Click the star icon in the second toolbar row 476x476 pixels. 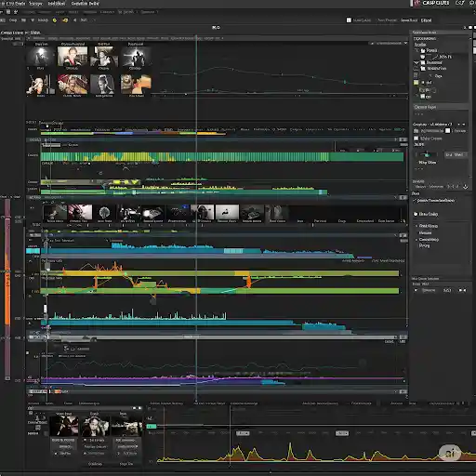pos(16,12)
